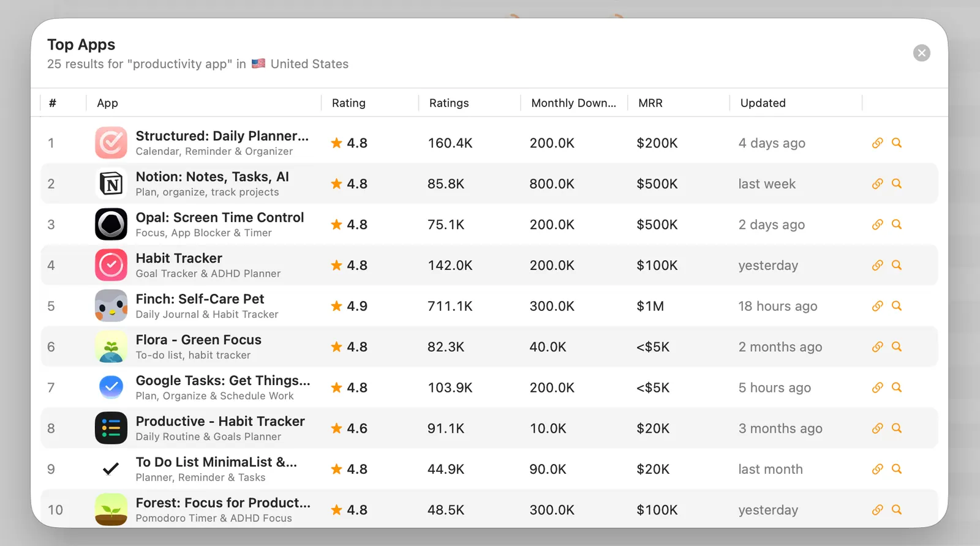Click the magnifier icon in Google Tasks row
This screenshot has width=980, height=546.
[897, 387]
